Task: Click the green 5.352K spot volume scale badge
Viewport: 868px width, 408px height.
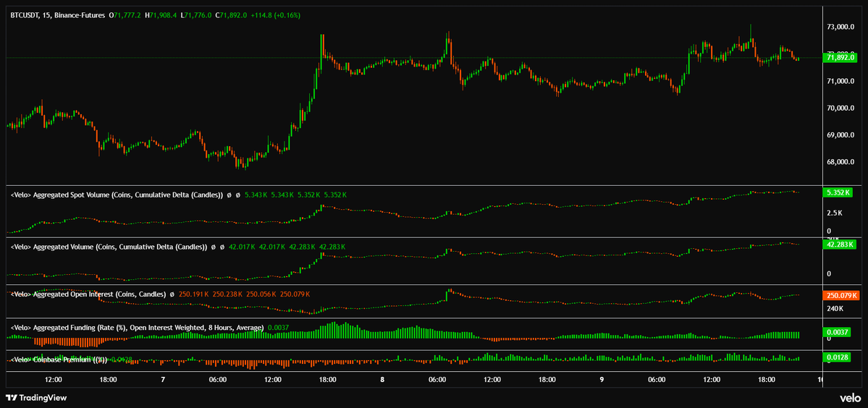Action: pos(838,192)
